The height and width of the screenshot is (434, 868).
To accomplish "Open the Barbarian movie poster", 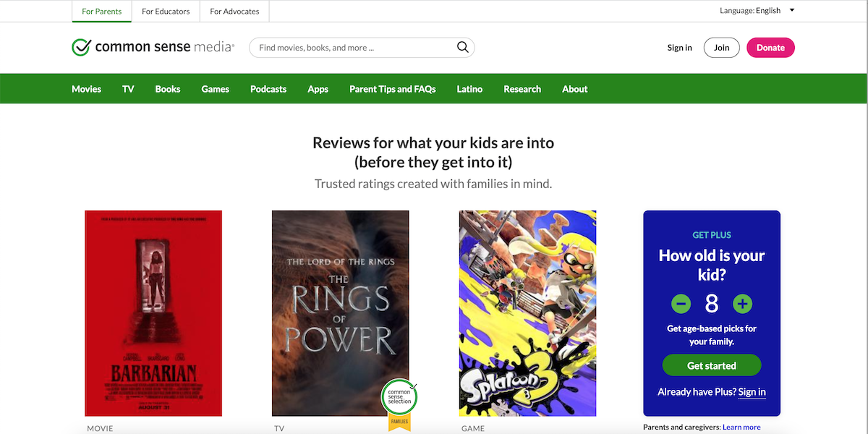I will click(153, 313).
